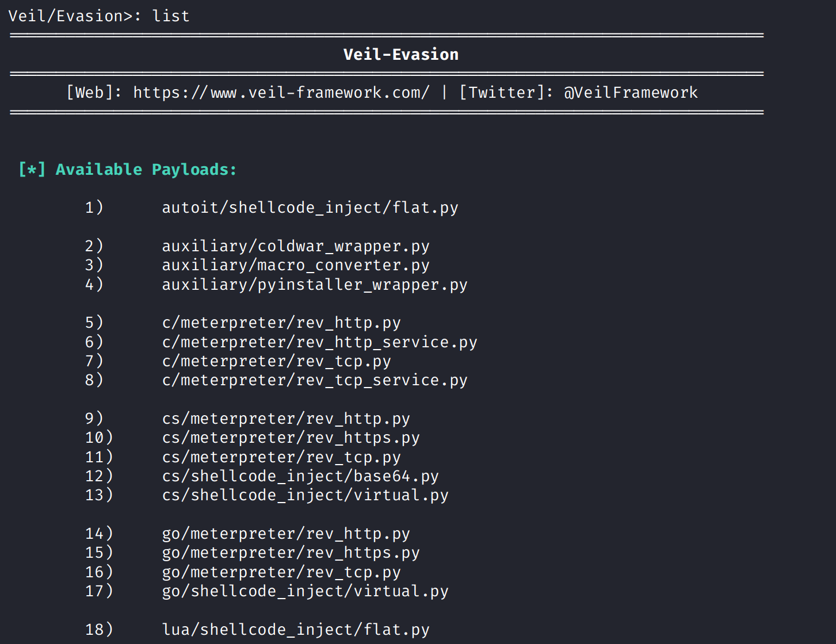
Task: Select the auxiliary/coldwar_wrapper.py entry
Action: 296,246
